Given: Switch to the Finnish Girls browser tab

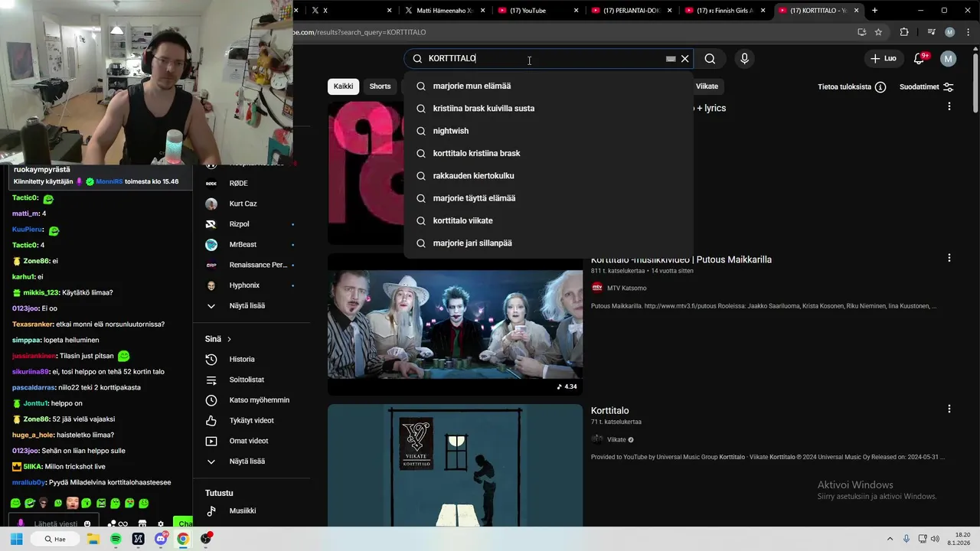Looking at the screenshot, I should click(724, 11).
